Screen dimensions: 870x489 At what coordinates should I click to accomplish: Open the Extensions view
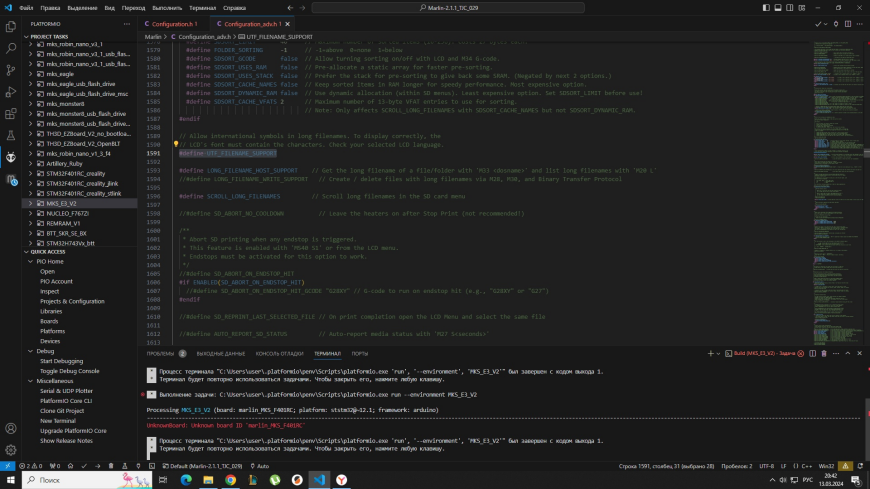(10, 113)
